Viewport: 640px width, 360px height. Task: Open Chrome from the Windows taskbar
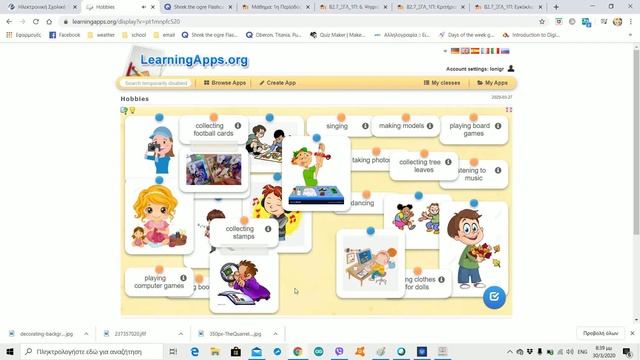(x=298, y=351)
